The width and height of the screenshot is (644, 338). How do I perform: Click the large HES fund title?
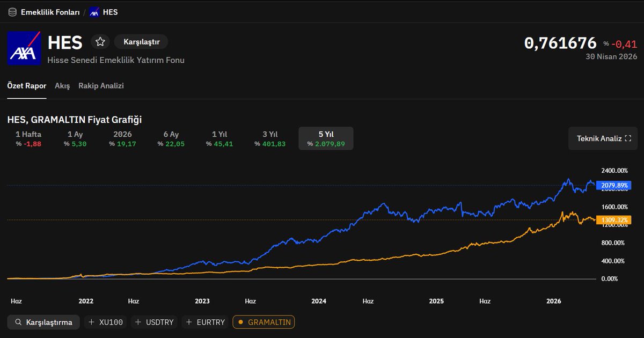[65, 43]
